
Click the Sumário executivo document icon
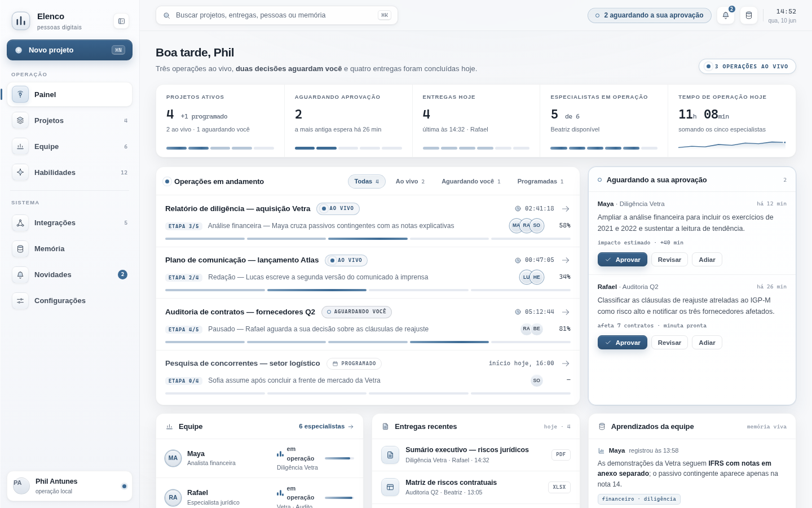coord(390,454)
